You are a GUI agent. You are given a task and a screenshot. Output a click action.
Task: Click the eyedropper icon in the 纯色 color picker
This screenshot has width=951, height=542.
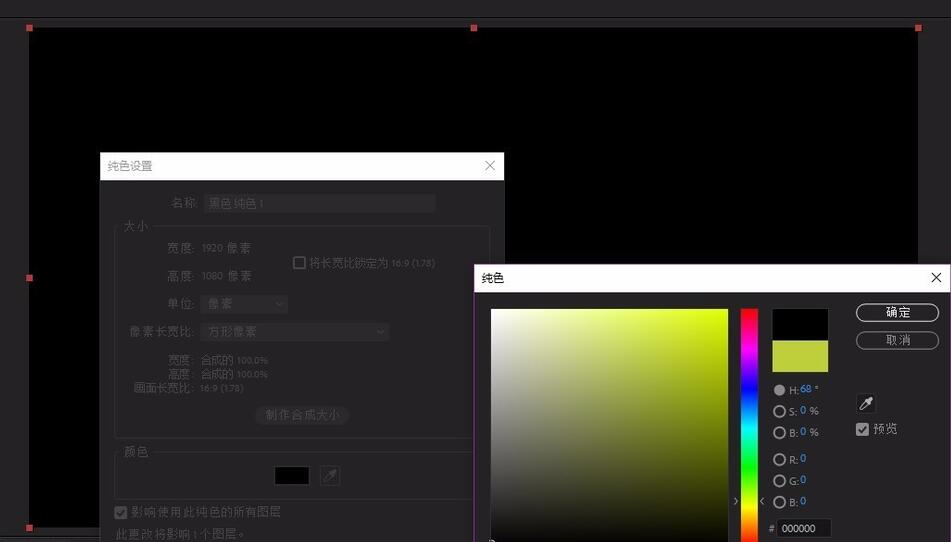coord(866,403)
